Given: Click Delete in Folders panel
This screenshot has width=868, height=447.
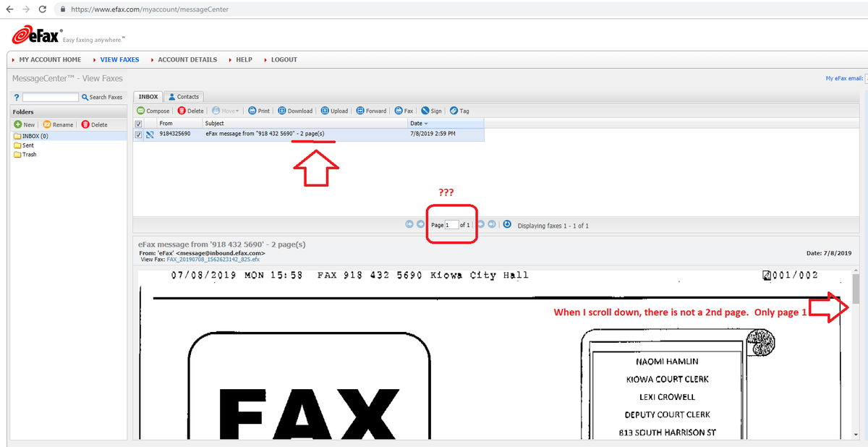Looking at the screenshot, I should pos(95,124).
